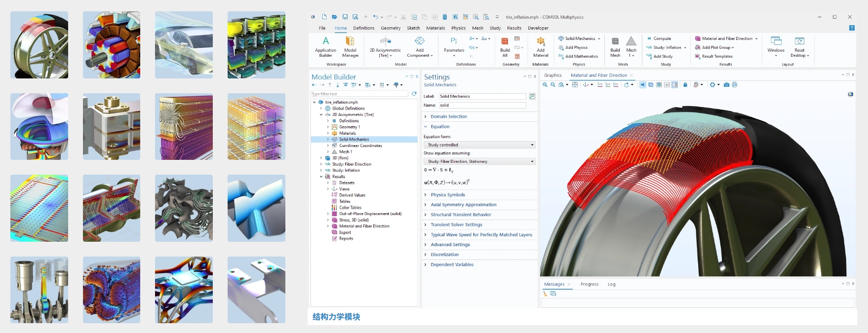Image resolution: width=868 pixels, height=333 pixels.
Task: Click the Reset Desktop button
Action: (x=799, y=47)
